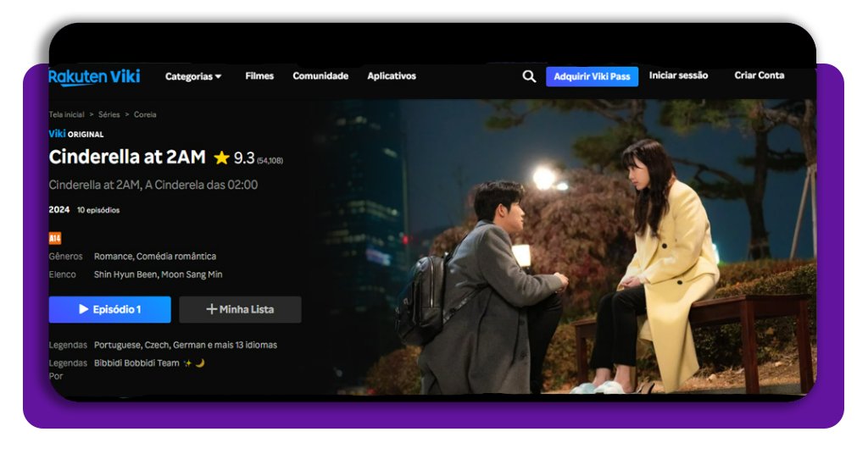The height and width of the screenshot is (454, 868).
Task: Click Adquirir Viki Pass button
Action: click(592, 76)
